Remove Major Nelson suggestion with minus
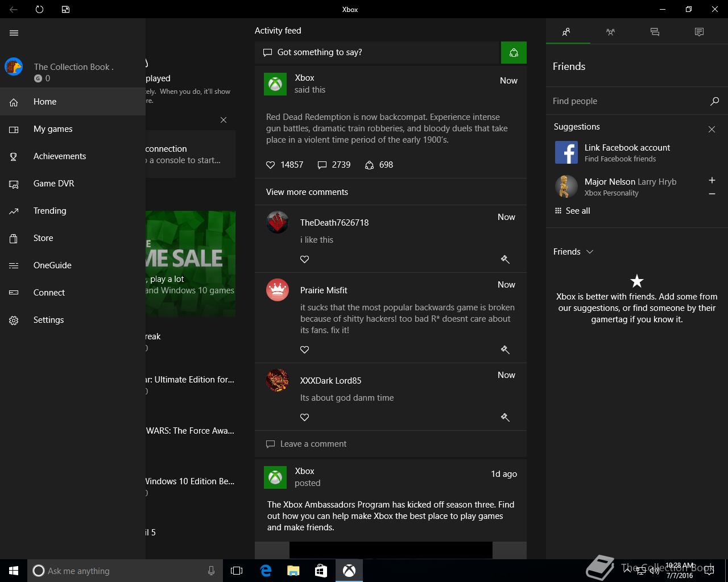The height and width of the screenshot is (582, 728). (712, 194)
